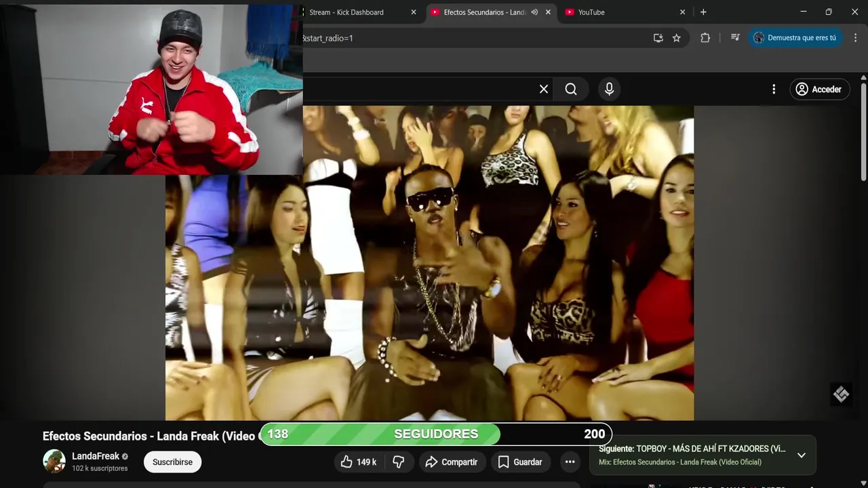Click the webcam overlay of the streamer
The width and height of the screenshot is (868, 488).
tap(151, 88)
